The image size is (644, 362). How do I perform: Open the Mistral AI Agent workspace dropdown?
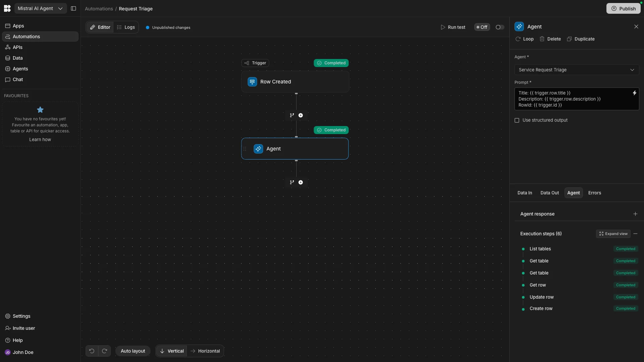(40, 8)
